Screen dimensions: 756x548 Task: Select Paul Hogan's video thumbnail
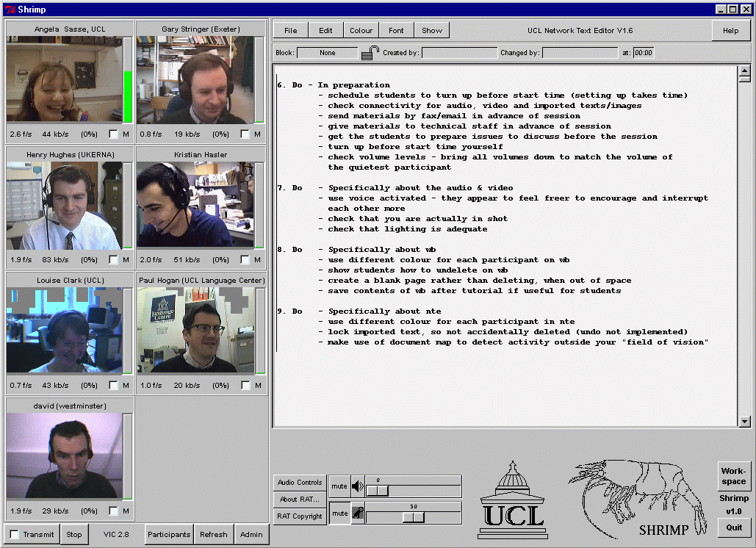pos(195,330)
